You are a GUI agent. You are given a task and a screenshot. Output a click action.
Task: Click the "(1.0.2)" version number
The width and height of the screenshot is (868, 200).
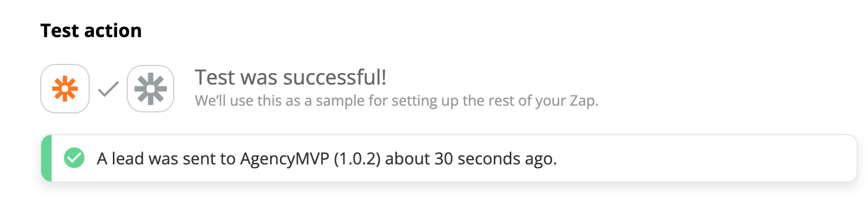tap(357, 159)
